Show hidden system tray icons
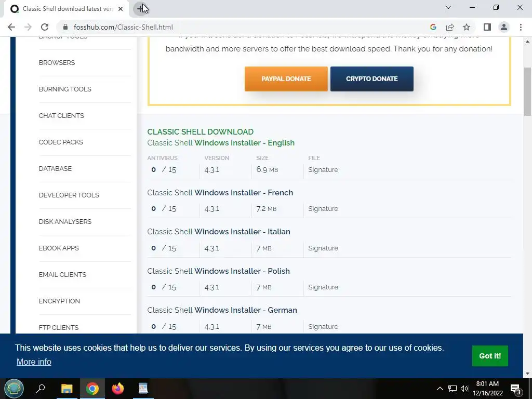This screenshot has height=399, width=532. click(440, 389)
